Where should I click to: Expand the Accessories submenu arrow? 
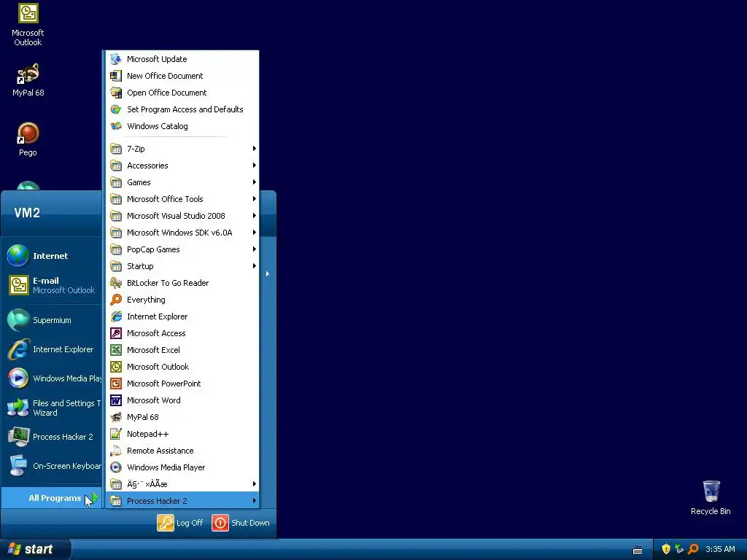[x=255, y=166]
